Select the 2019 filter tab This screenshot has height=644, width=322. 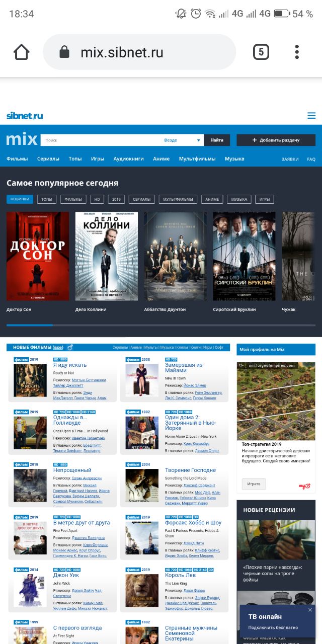tap(116, 199)
